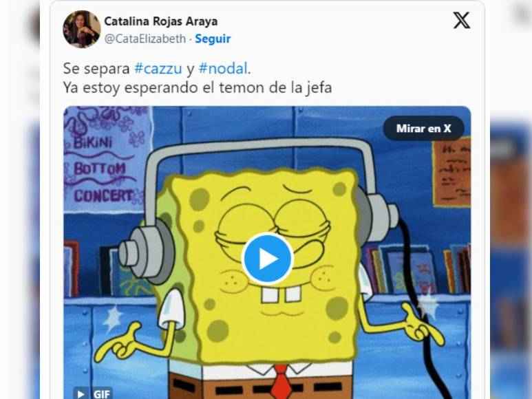Click the Seguir follow link
The image size is (532, 399).
click(213, 39)
